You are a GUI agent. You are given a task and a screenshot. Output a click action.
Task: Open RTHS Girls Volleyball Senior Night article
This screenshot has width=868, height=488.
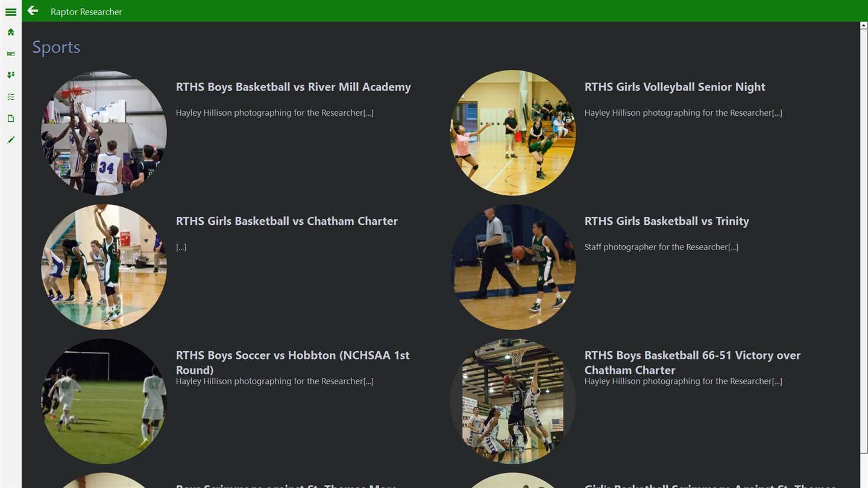(675, 87)
